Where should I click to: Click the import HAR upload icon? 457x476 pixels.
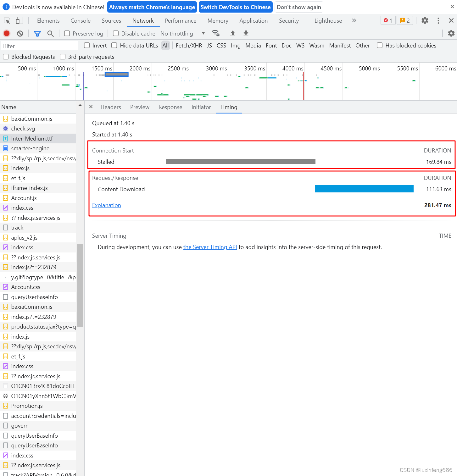click(233, 33)
